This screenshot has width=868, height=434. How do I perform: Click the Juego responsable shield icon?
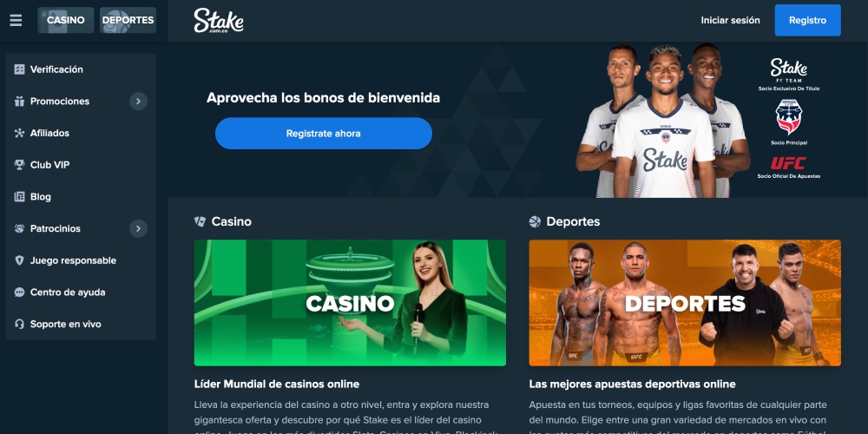pyautogui.click(x=19, y=260)
